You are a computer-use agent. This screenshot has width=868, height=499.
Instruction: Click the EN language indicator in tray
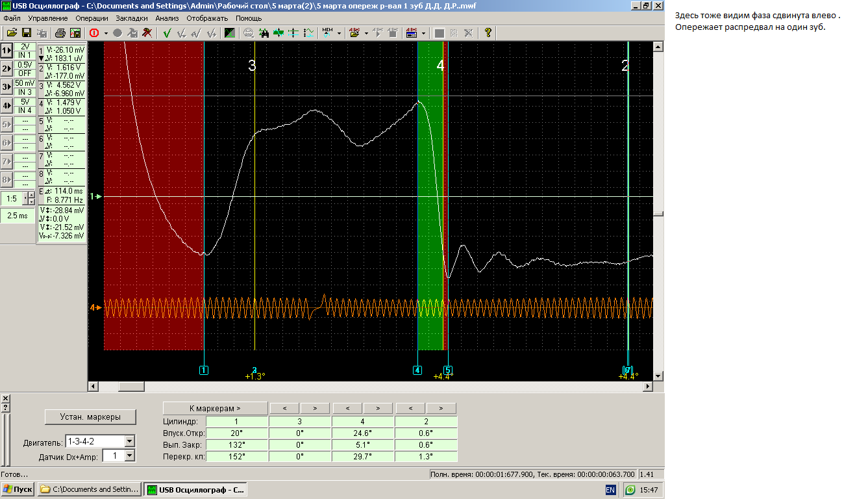point(610,490)
